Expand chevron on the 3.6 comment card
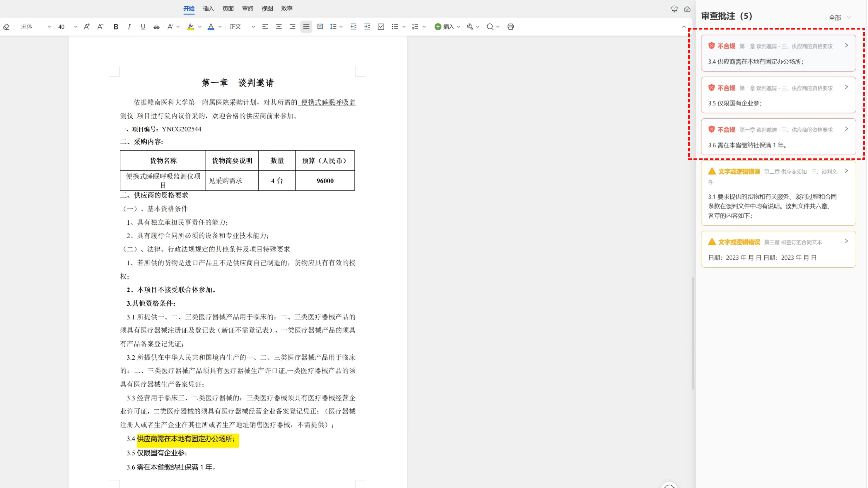 [846, 129]
